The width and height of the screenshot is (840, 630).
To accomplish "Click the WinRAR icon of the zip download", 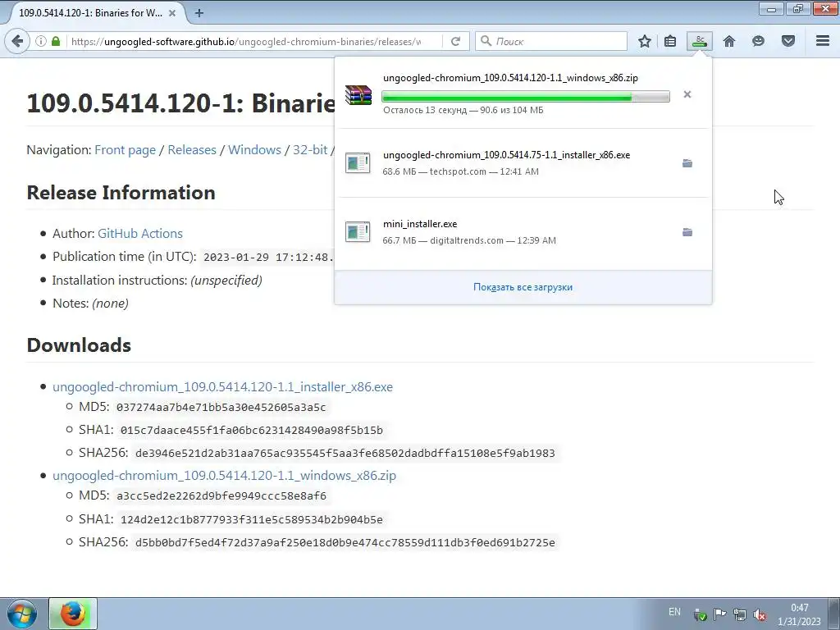I will 358,95.
